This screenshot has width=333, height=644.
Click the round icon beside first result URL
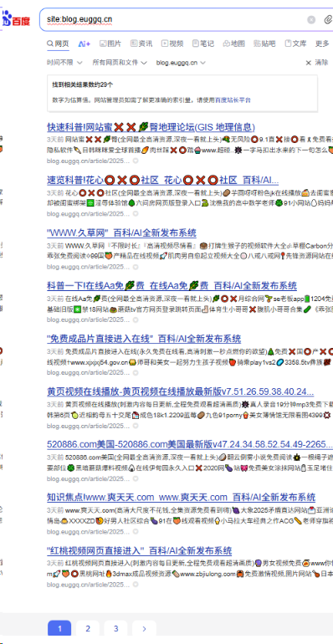(x=136, y=161)
